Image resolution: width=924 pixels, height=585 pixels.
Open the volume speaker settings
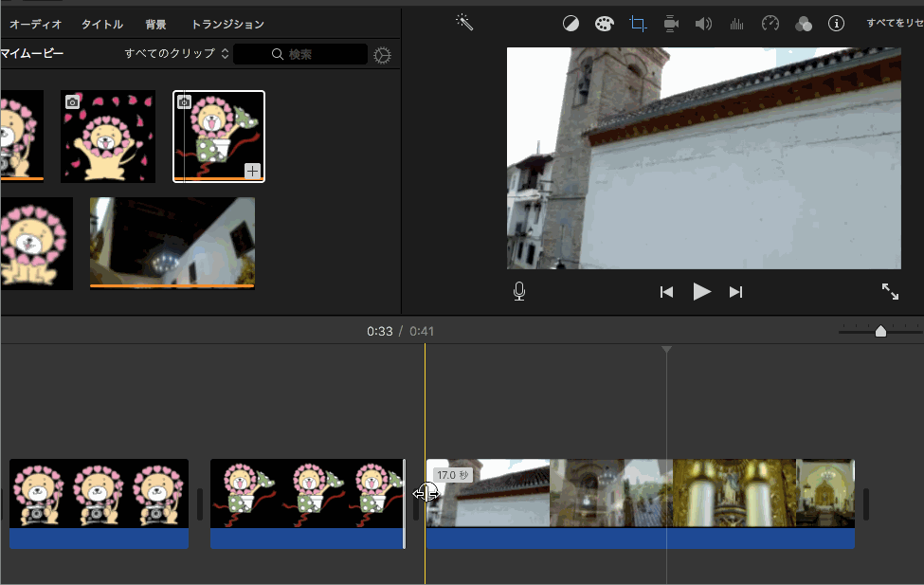coord(703,24)
